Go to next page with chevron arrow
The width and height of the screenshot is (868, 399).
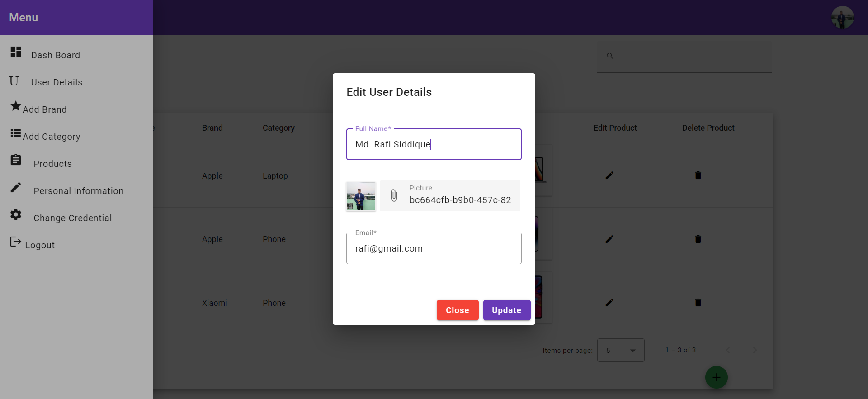[755, 350]
